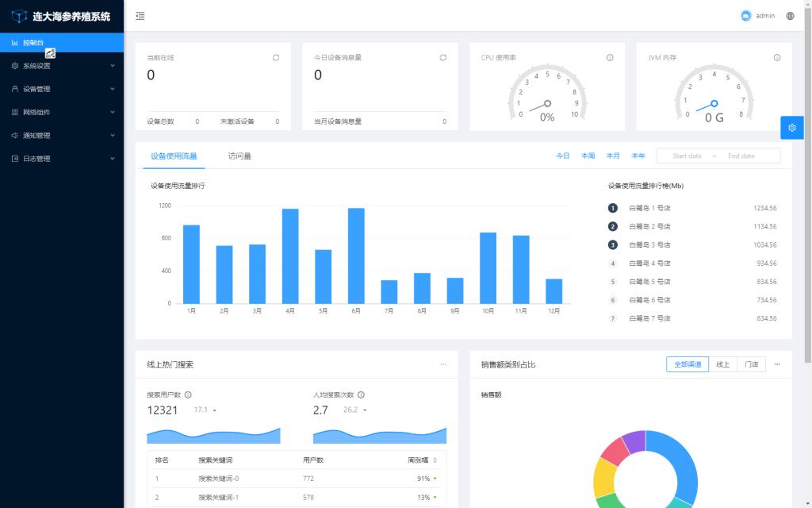Filter the chart by 本周

click(x=588, y=156)
